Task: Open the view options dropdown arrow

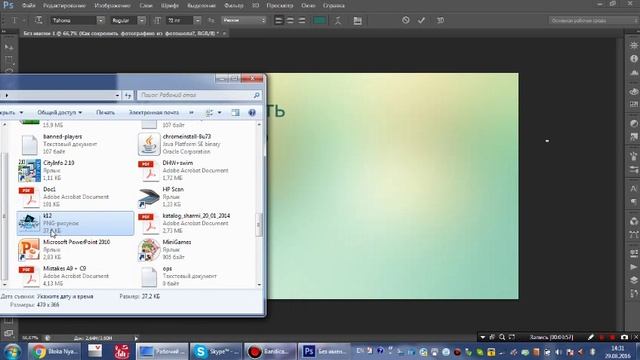Action: coord(220,113)
